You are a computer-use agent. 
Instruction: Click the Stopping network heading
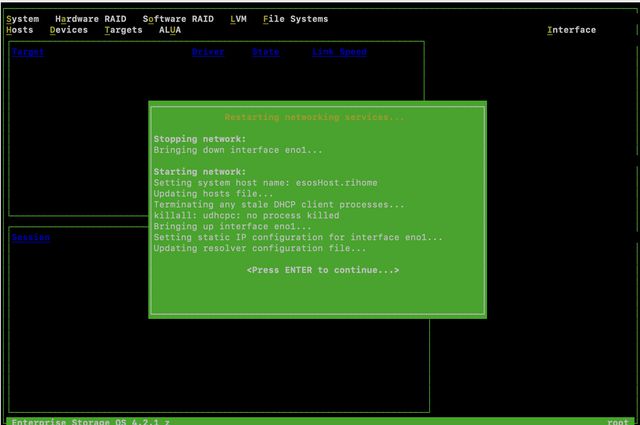point(200,139)
